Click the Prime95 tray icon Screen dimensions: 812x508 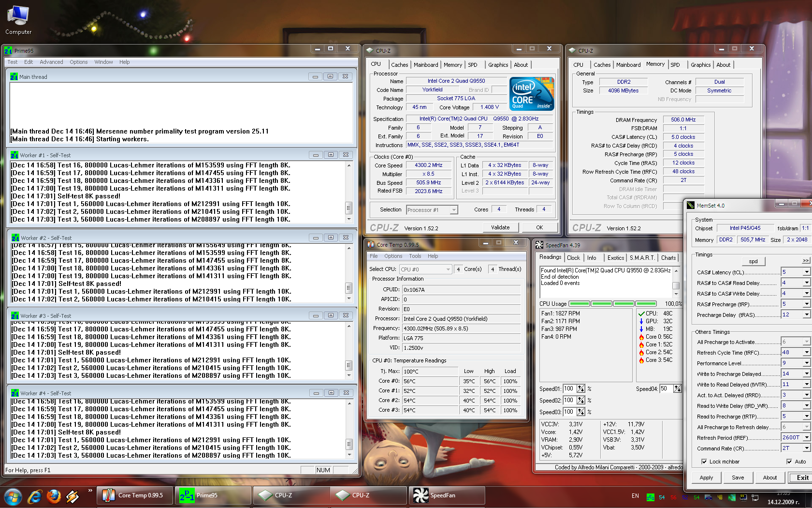[x=650, y=497]
